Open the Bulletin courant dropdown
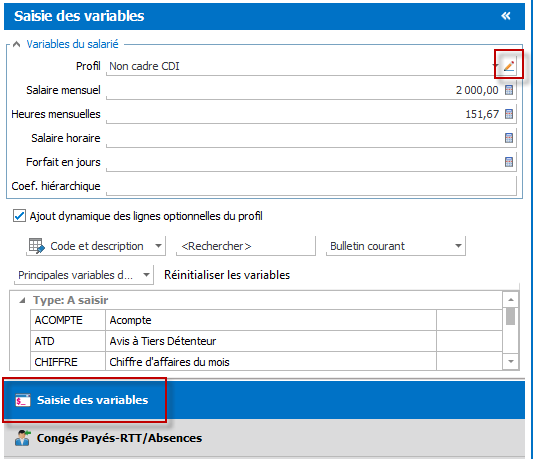Screen dimensions: 533x459 tap(396, 246)
